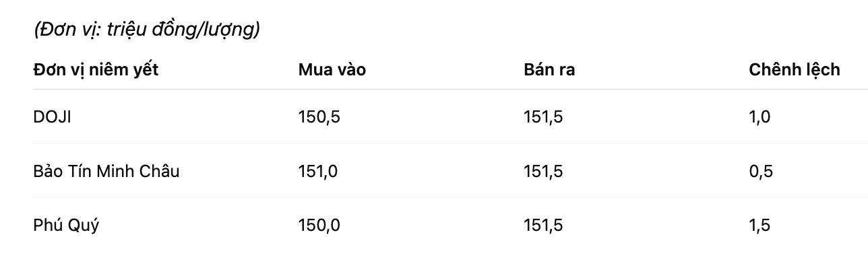Click Phú Quý's buy price 150,0
Viewport: 868px width, 280px height.
[x=319, y=225]
